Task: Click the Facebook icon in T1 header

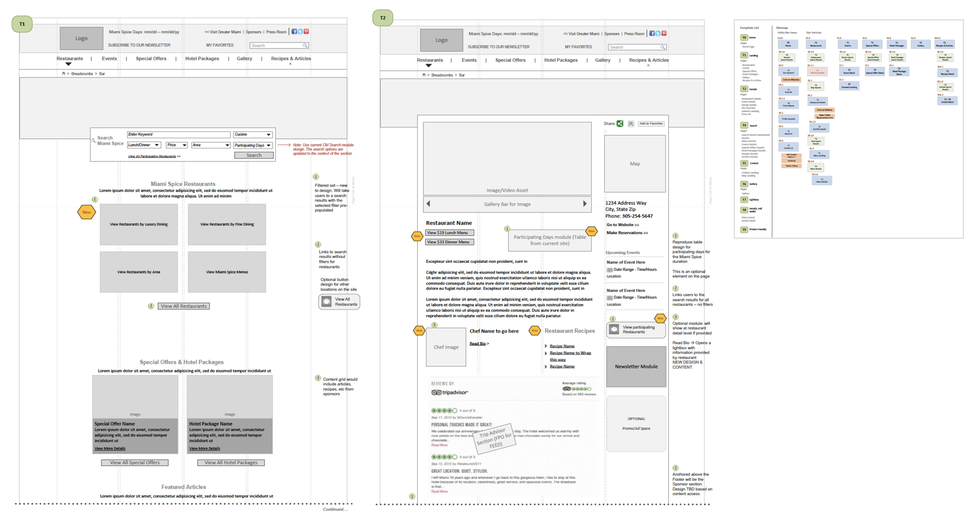Action: pyautogui.click(x=294, y=32)
